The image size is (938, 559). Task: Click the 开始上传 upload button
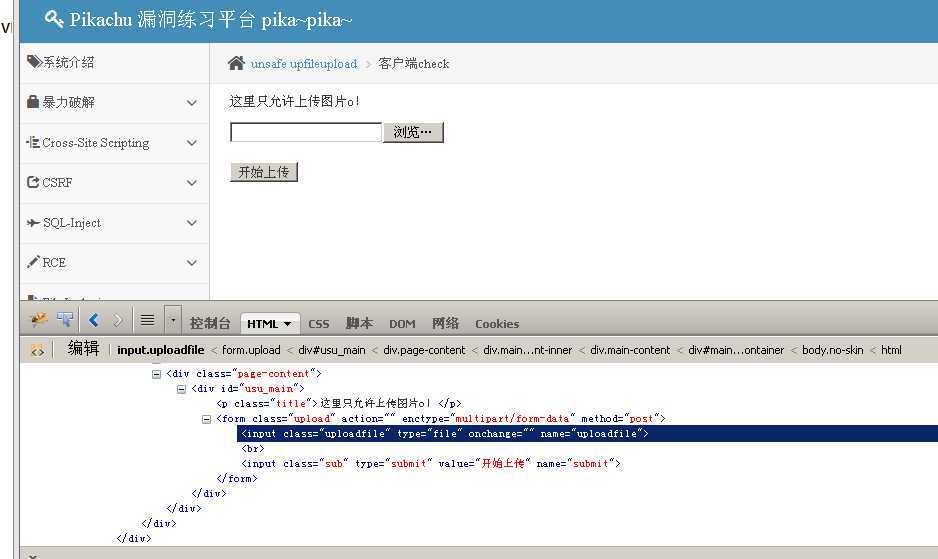pyautogui.click(x=264, y=172)
